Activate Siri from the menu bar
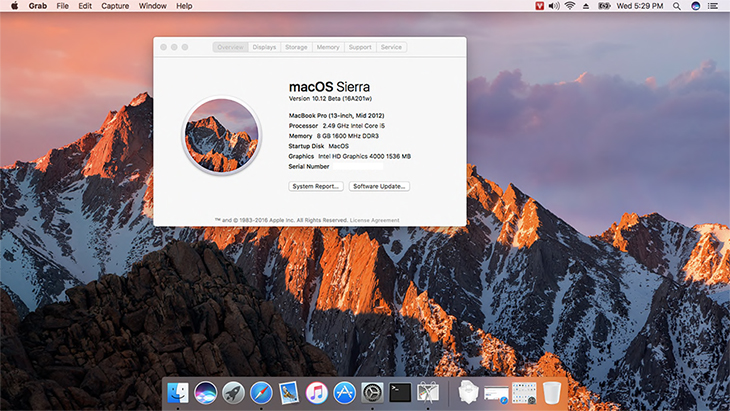730x411 pixels. 696,6
